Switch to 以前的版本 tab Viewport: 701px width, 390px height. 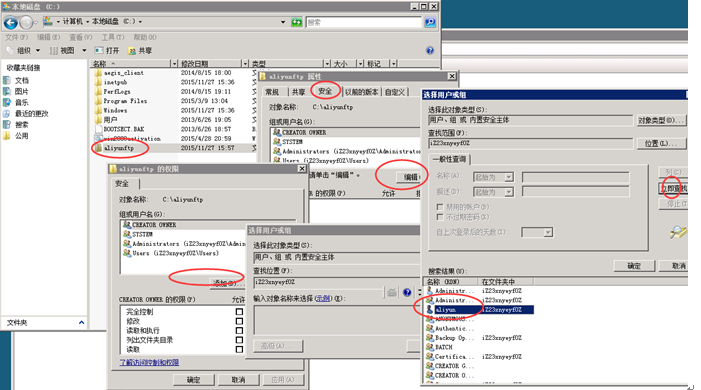click(x=361, y=92)
